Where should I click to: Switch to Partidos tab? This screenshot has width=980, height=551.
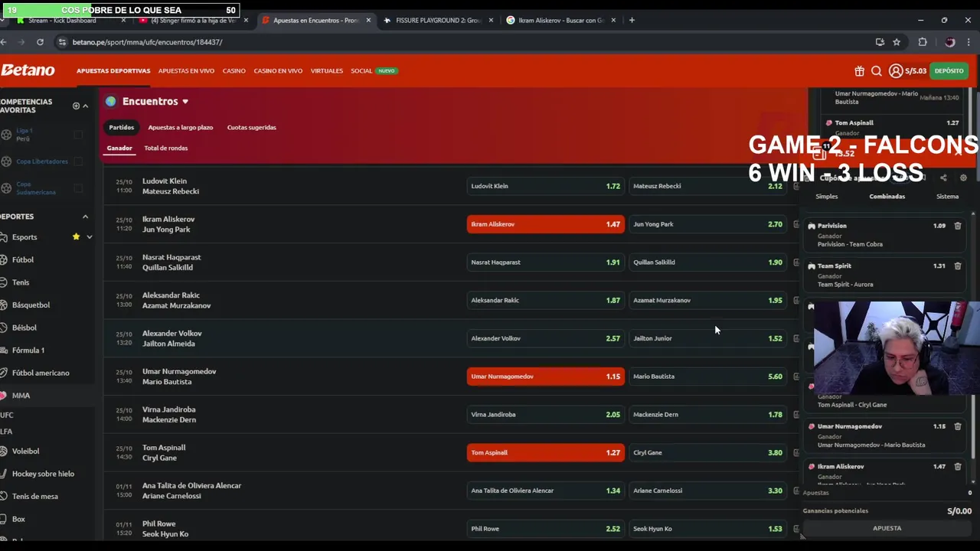(x=121, y=127)
